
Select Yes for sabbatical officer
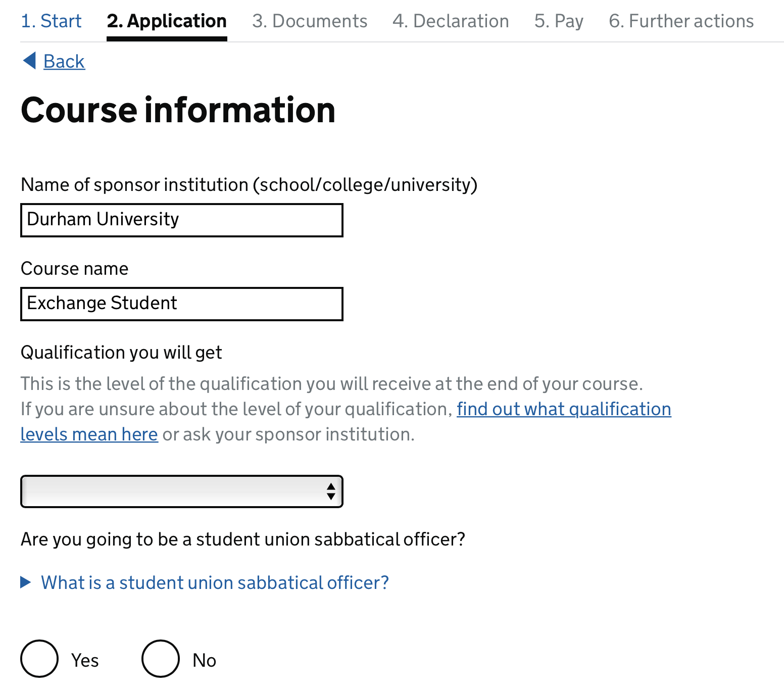point(39,659)
